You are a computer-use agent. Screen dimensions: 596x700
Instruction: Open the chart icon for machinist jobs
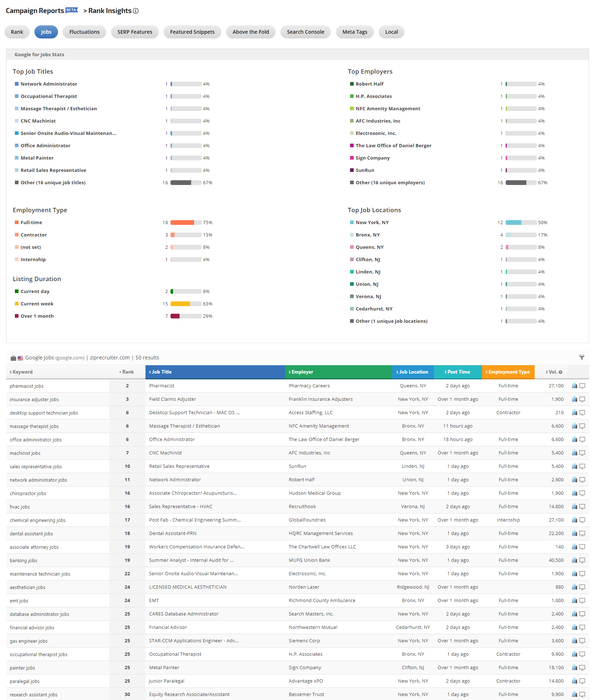point(575,453)
